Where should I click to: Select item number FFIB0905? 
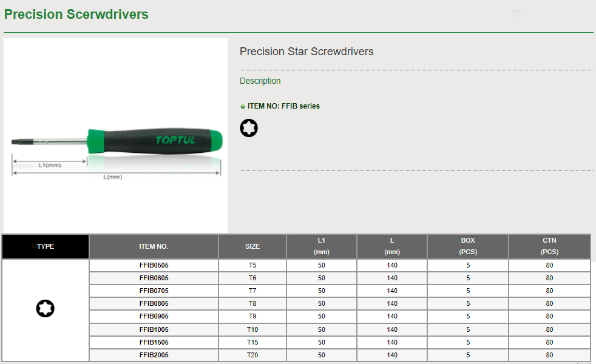154,316
